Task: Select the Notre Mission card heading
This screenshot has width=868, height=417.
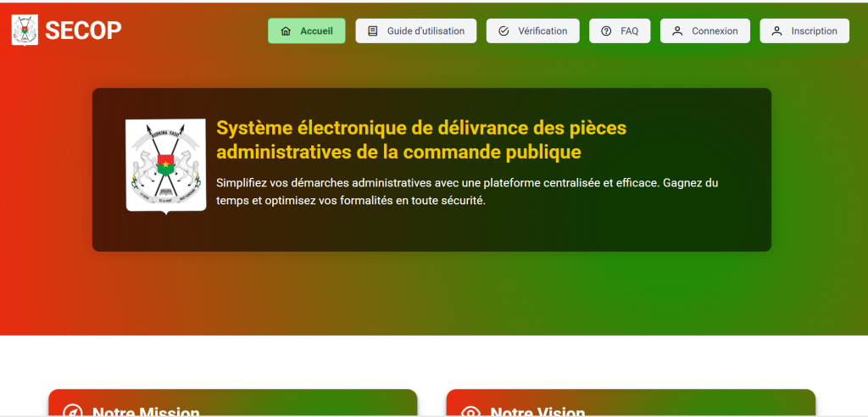Action: click(x=146, y=411)
